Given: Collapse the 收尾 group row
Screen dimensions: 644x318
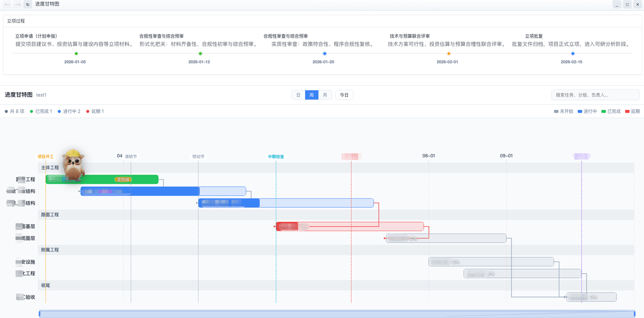Looking at the screenshot, I should click(x=336, y=285).
